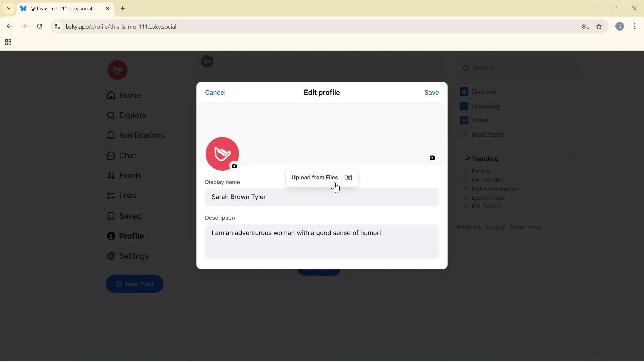The height and width of the screenshot is (362, 644).
Task: Open the Home feed icon
Action: (111, 95)
